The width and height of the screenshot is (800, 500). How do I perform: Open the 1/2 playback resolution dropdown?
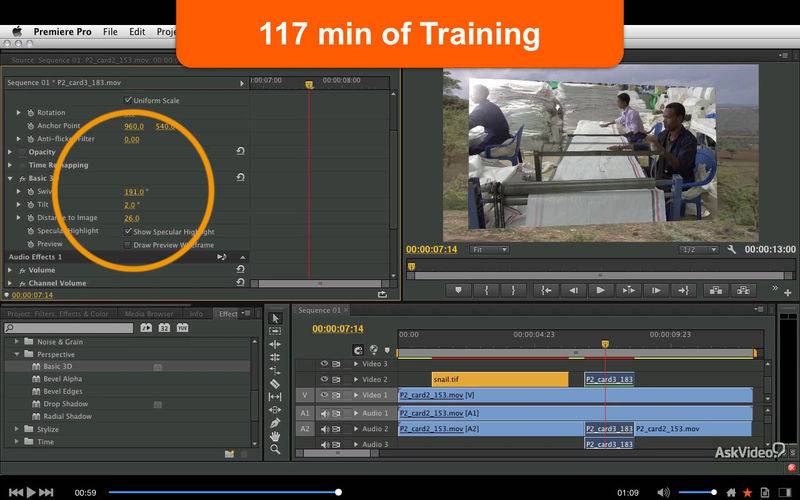point(698,249)
